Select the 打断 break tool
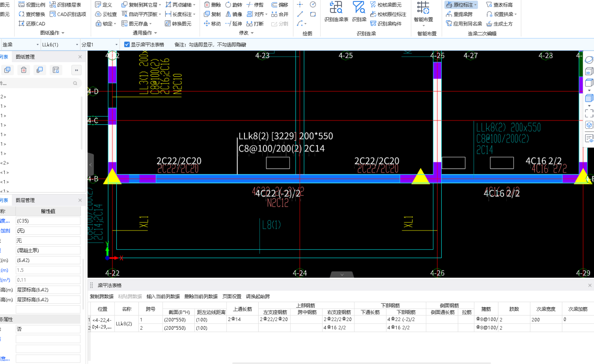 click(x=255, y=23)
